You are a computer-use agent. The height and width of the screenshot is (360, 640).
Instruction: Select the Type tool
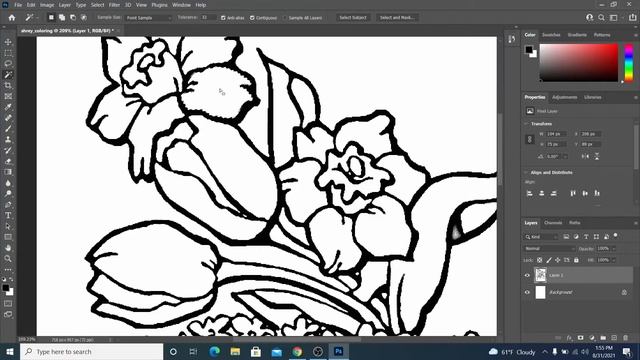point(8,215)
